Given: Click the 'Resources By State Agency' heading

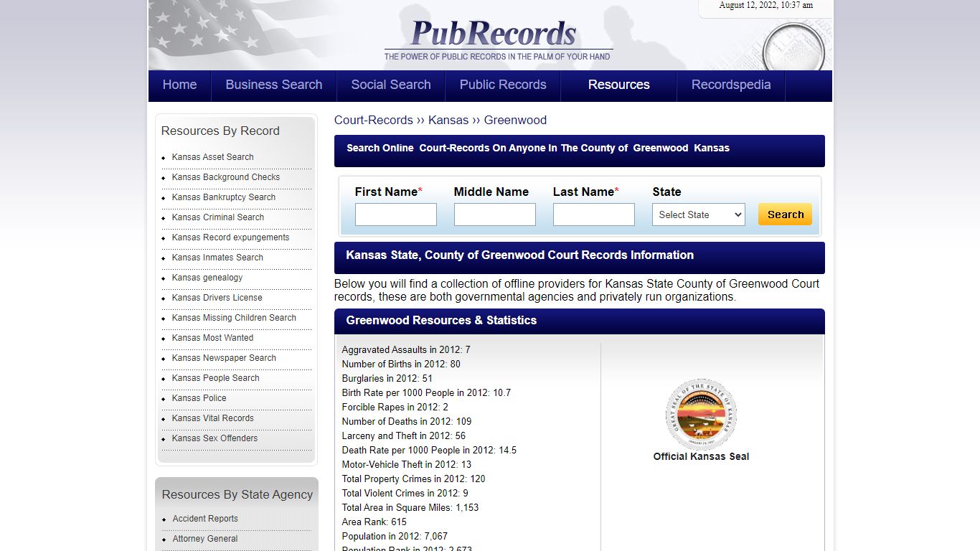Looking at the screenshot, I should (x=237, y=494).
